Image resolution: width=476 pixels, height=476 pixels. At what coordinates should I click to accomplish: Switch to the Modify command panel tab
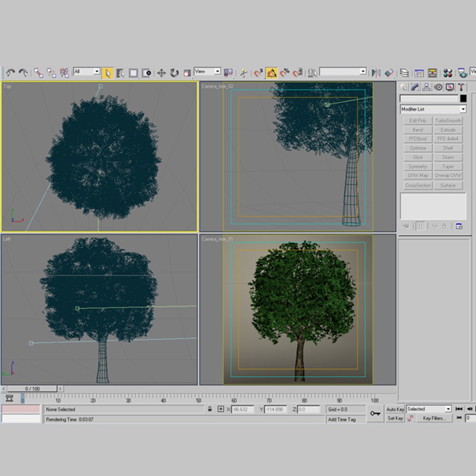pos(415,87)
